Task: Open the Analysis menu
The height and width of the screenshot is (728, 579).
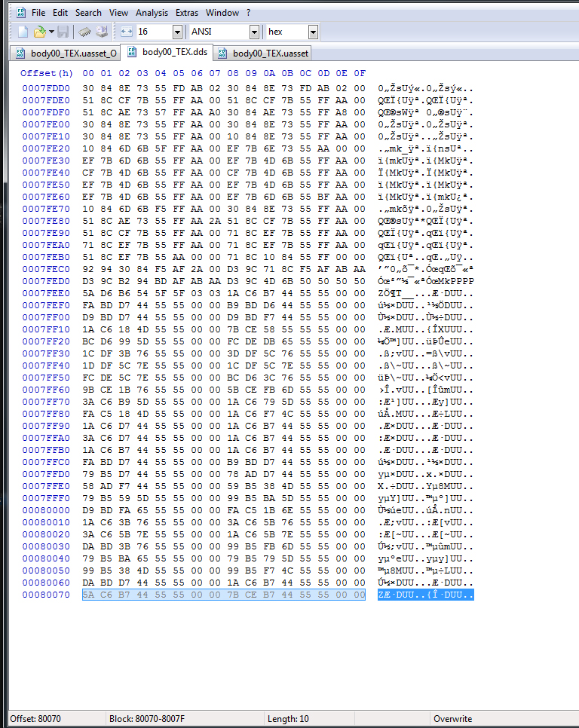Action: tap(152, 13)
